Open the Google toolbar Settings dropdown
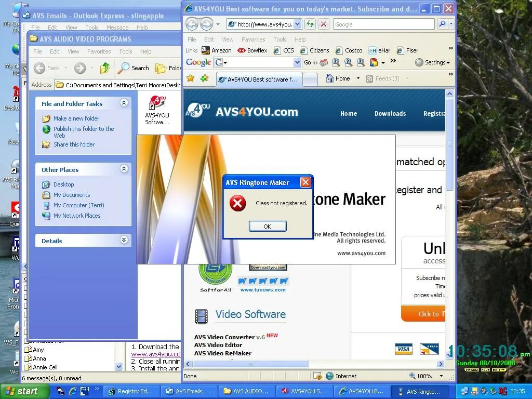Screen dimensions: 532x399 pyautogui.click(x=433, y=62)
